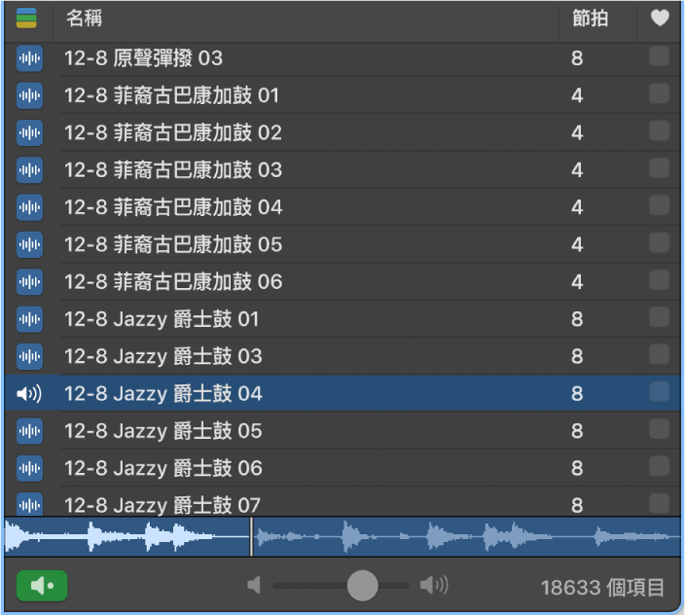The width and height of the screenshot is (686, 616).
Task: Click the high volume speaker icon
Action: [x=434, y=585]
